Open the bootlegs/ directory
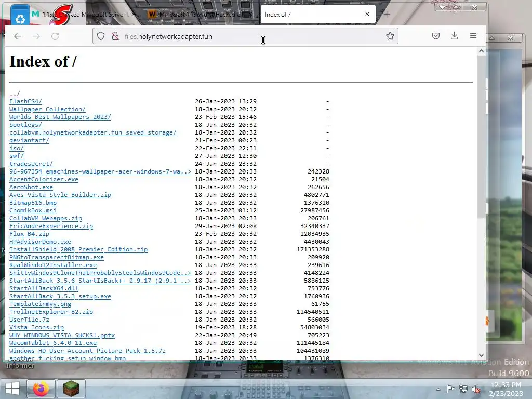Screen dimensions: 532x399 [25, 125]
